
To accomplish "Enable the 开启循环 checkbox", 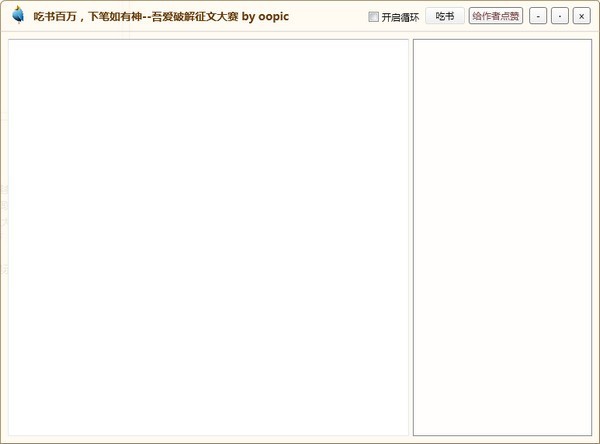I will (x=373, y=16).
